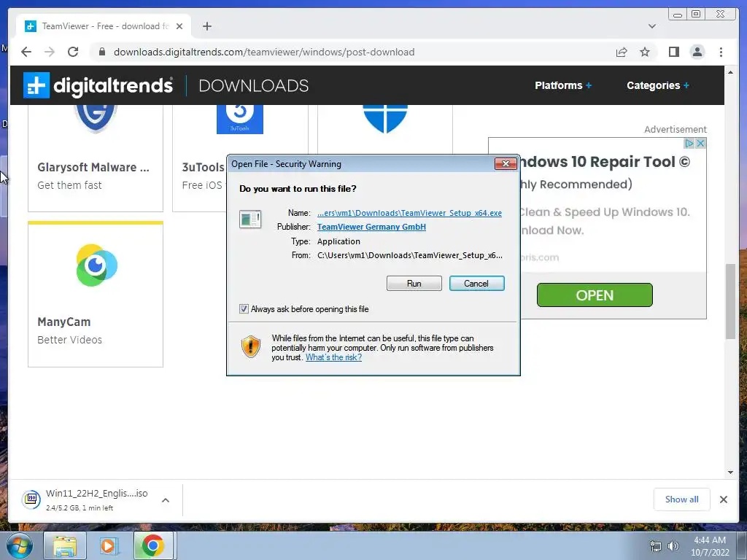The height and width of the screenshot is (560, 747).
Task: Click the address bar URL
Action: [x=264, y=52]
